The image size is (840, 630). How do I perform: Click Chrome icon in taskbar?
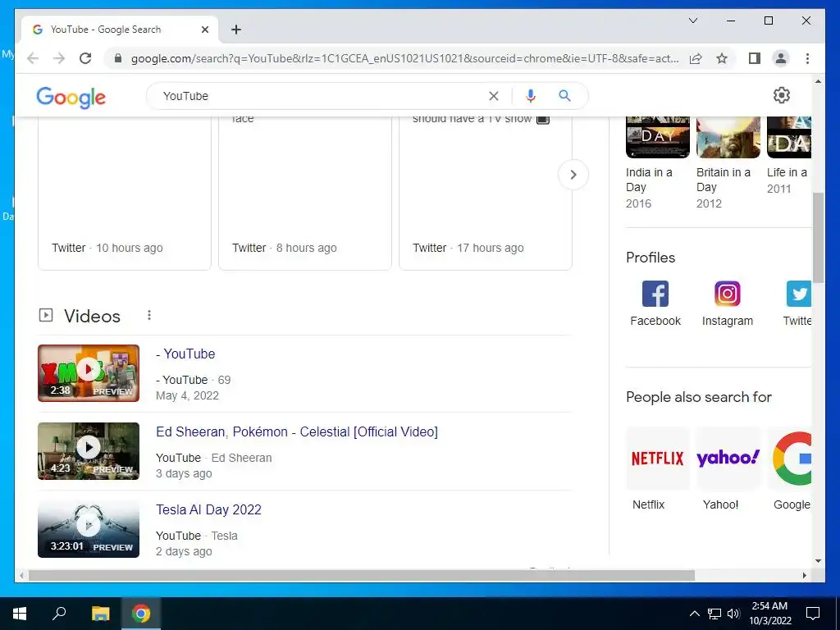click(141, 614)
